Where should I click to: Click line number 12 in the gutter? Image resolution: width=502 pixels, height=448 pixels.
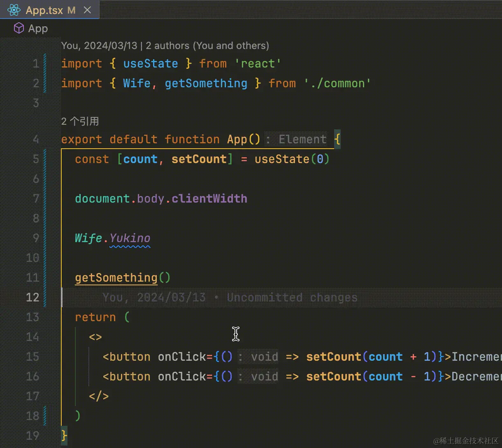tap(33, 297)
